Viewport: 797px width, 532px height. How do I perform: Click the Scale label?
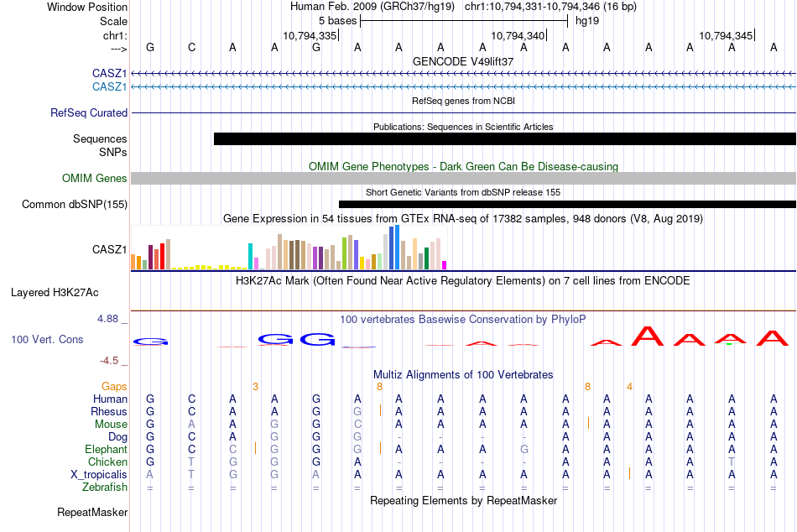[x=113, y=21]
